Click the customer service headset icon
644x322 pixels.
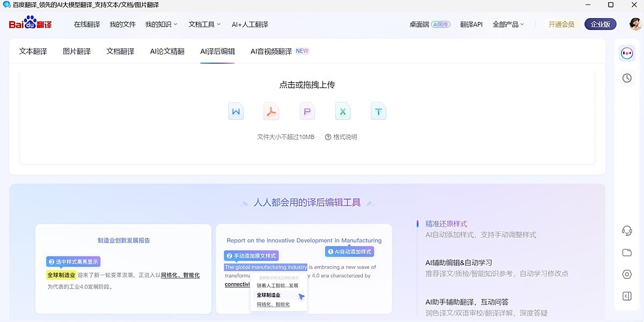pos(626,230)
